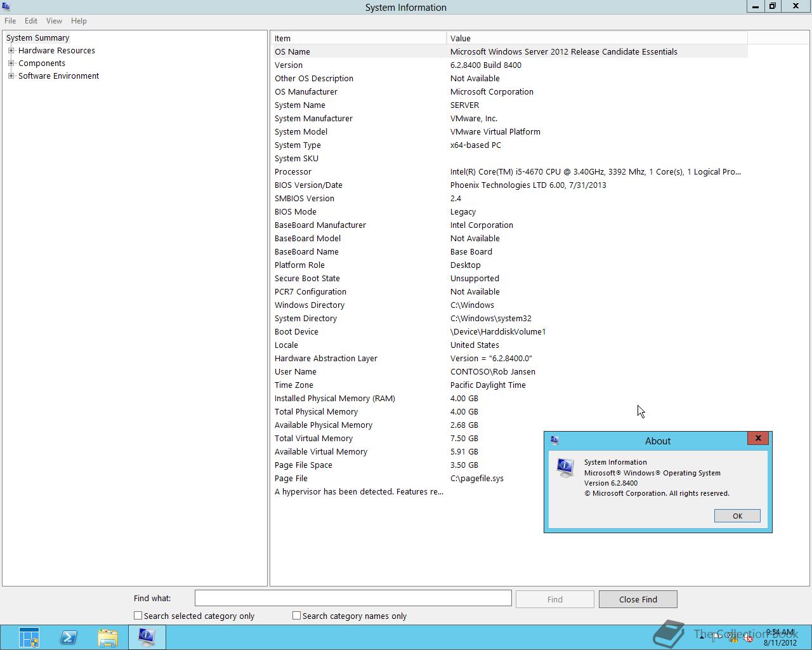Toggle Search selected category only checkbox
This screenshot has height=650, width=812.
coord(138,616)
